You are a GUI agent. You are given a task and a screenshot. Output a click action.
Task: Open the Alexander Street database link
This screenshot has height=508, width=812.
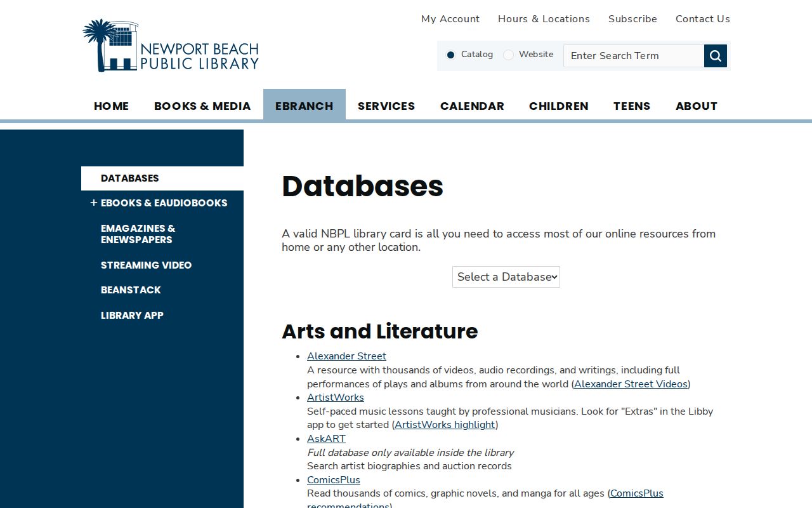[x=346, y=356]
